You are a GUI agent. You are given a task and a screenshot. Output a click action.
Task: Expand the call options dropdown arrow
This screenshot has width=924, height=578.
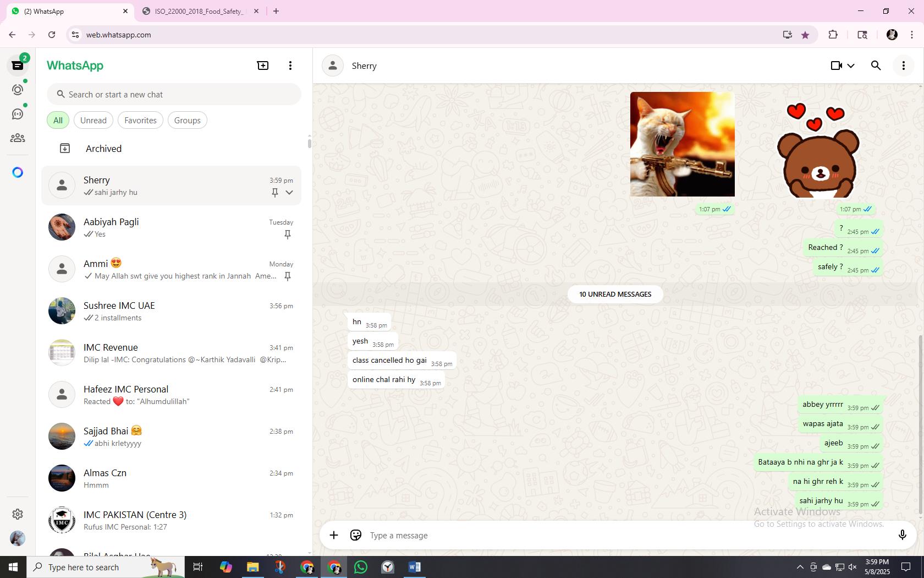851,66
